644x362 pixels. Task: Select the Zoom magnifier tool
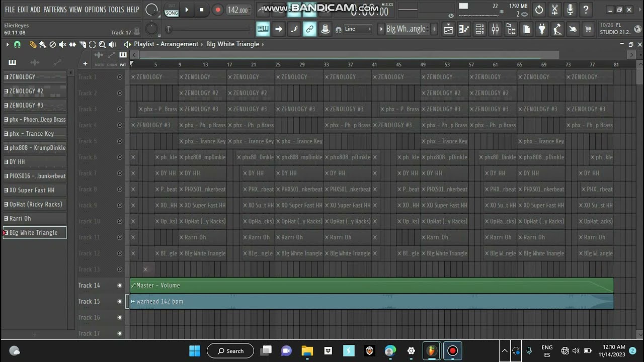tap(102, 44)
